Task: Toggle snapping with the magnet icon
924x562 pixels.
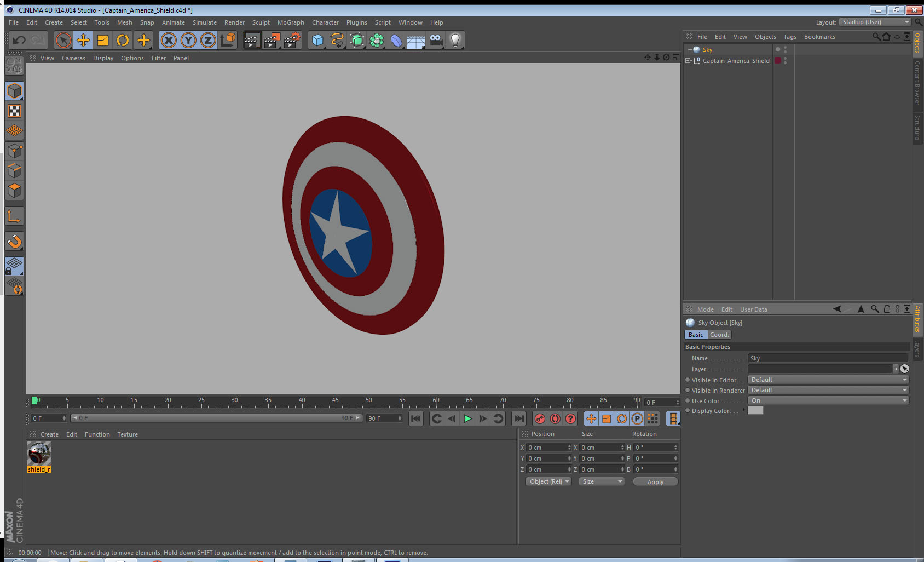Action: (x=14, y=241)
